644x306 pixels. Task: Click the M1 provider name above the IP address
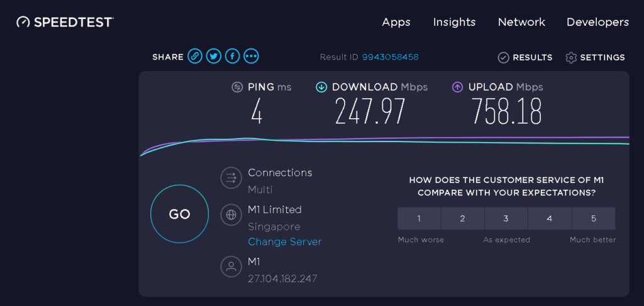(254, 261)
